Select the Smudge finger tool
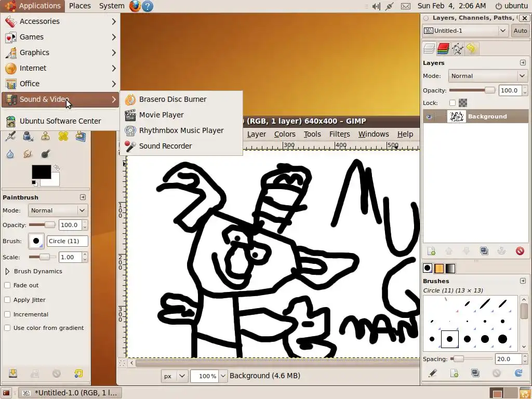Screen dimensions: 532x399 (x=28, y=154)
